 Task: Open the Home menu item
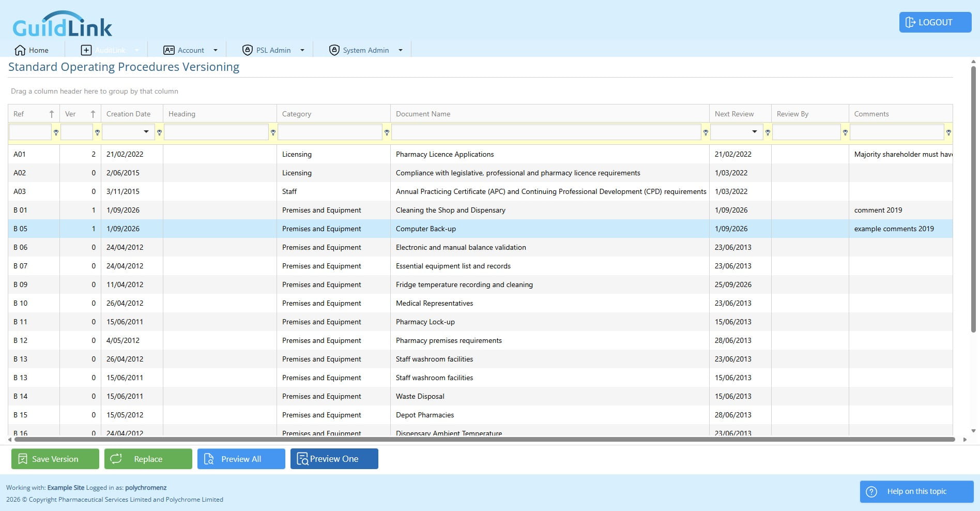32,50
